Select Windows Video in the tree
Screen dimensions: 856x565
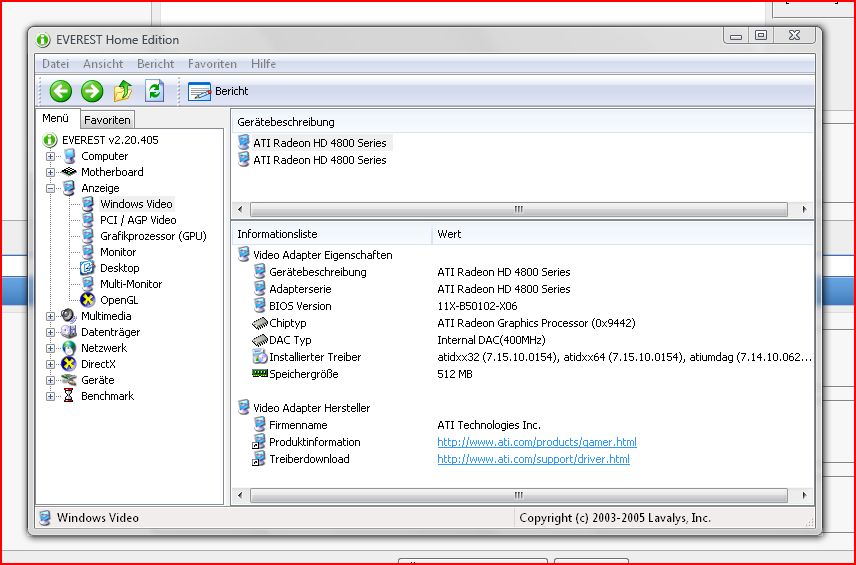click(x=136, y=204)
